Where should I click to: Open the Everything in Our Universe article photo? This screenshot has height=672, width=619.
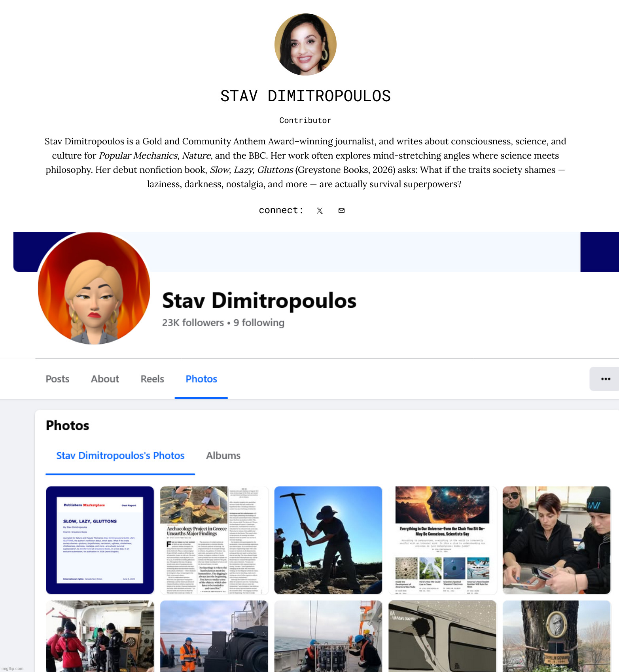click(443, 540)
